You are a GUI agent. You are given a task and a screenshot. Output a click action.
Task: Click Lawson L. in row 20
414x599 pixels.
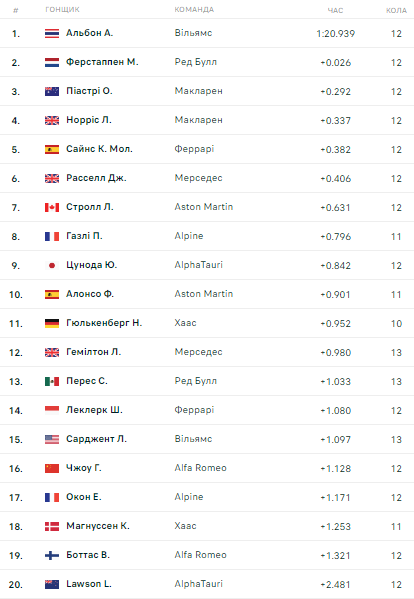pos(89,584)
